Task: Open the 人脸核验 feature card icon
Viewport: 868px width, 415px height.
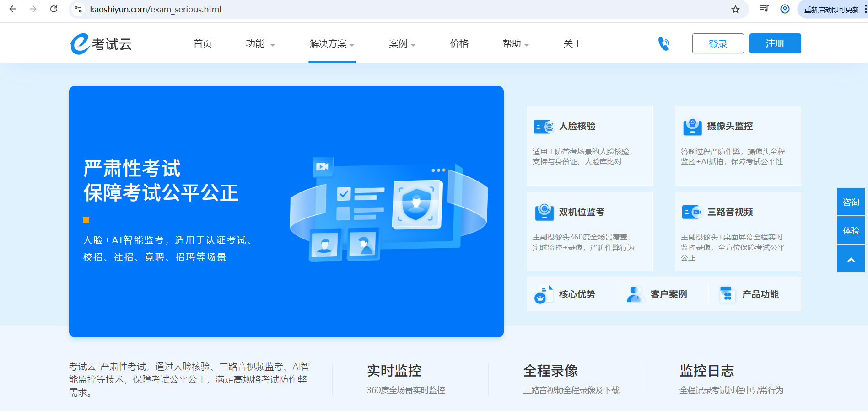Action: point(544,127)
